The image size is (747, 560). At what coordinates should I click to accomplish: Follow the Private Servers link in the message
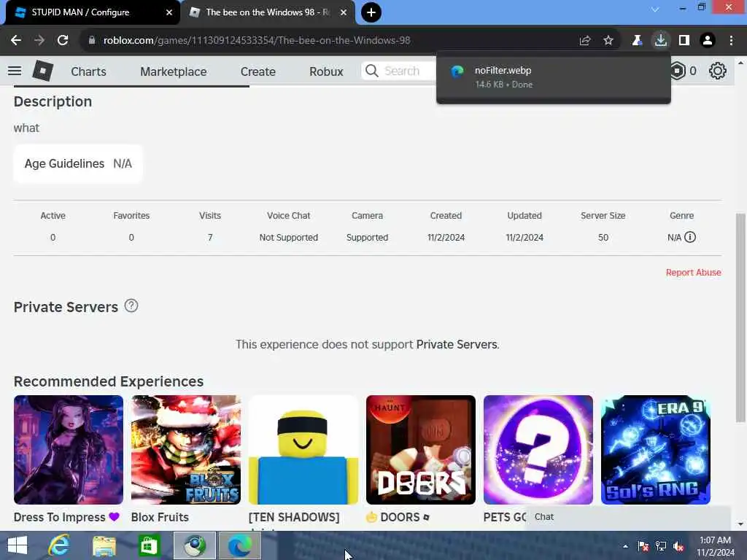coord(457,344)
